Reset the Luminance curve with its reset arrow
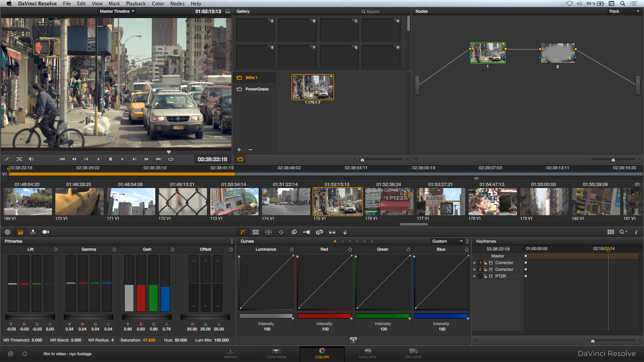This screenshot has width=644, height=362. (291, 249)
